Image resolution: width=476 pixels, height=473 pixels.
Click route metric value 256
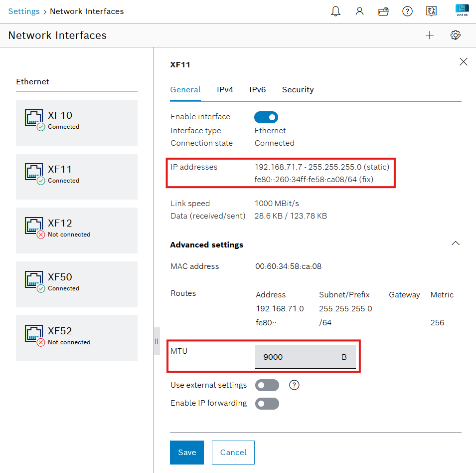[437, 323]
